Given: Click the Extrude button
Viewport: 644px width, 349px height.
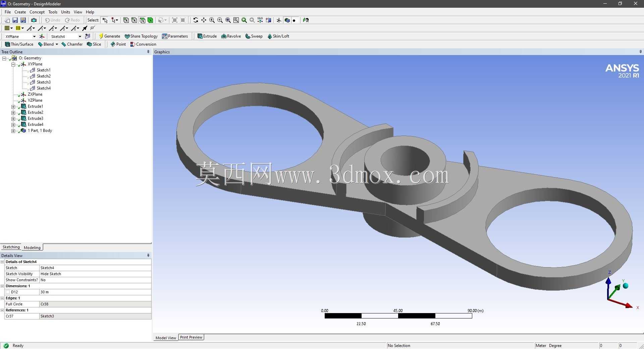Looking at the screenshot, I should [x=207, y=36].
